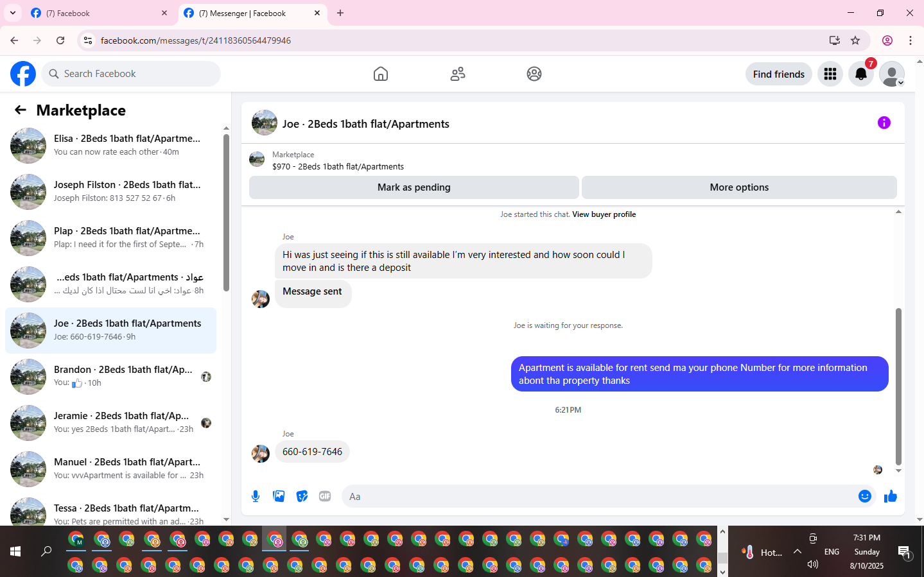Viewport: 924px width, 577px height.
Task: Open More options for the listing
Action: 739,187
